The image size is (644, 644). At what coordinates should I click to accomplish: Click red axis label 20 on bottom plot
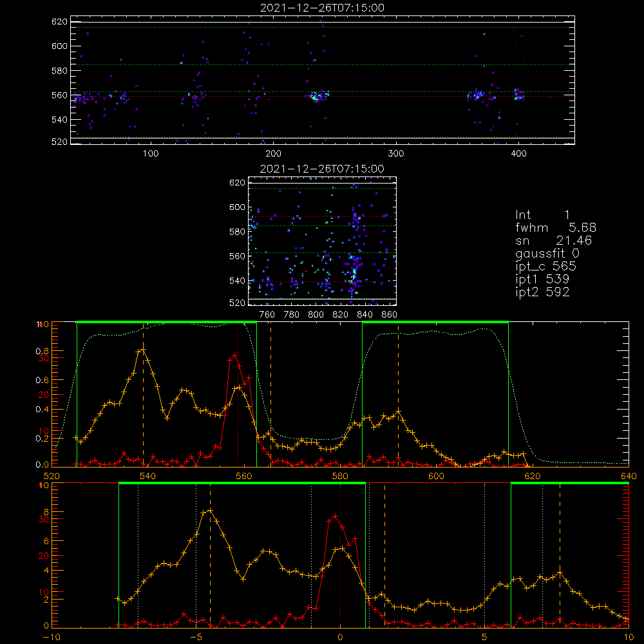(44, 556)
